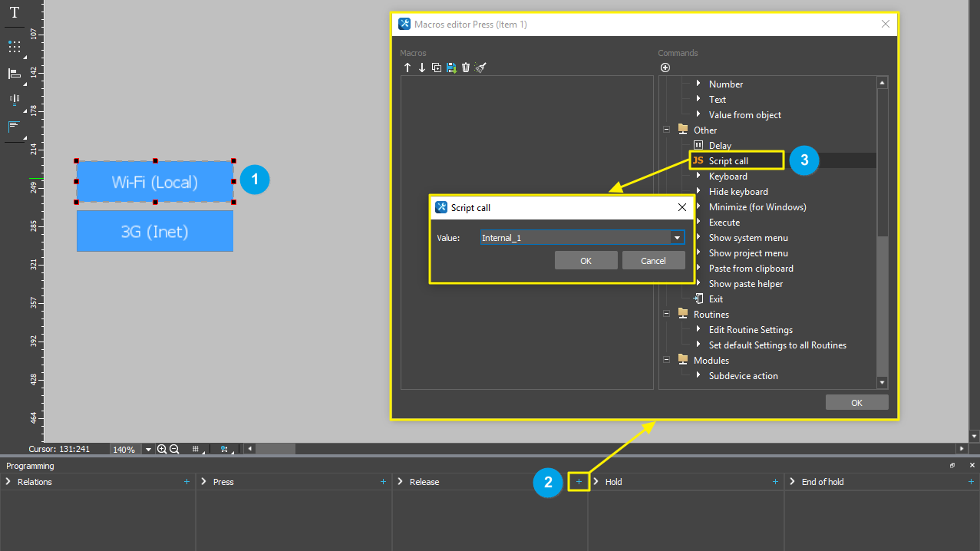Screen dimensions: 980x551
Task: Click the move macro up arrow
Action: tap(408, 68)
